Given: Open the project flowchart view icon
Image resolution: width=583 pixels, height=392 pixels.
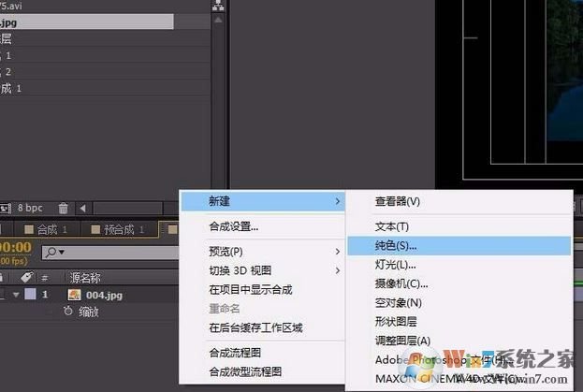Looking at the screenshot, I should [218, 6].
